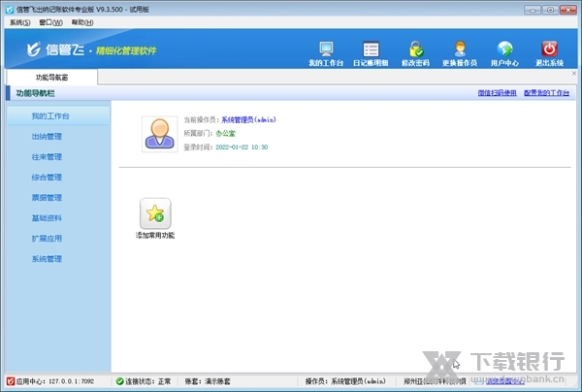Screen dimensions: 582x392
Task: Close the tab panel with small X
Action: [x=574, y=74]
